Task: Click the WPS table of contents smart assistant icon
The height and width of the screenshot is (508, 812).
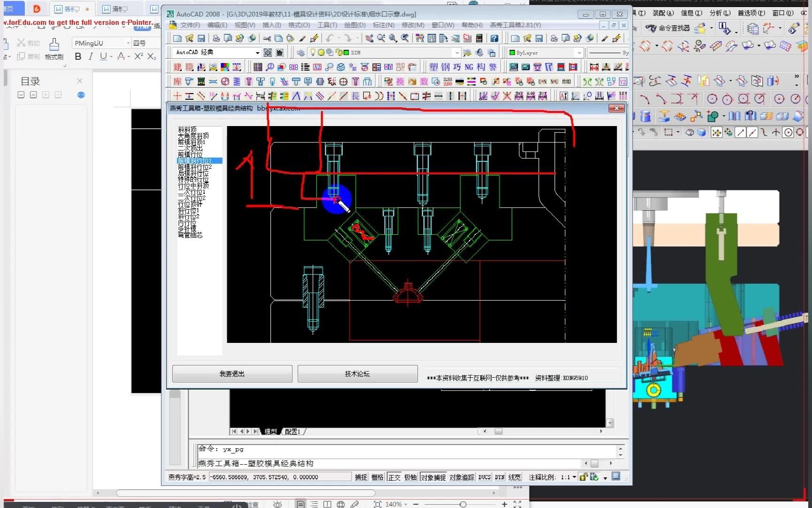Action: point(81,95)
